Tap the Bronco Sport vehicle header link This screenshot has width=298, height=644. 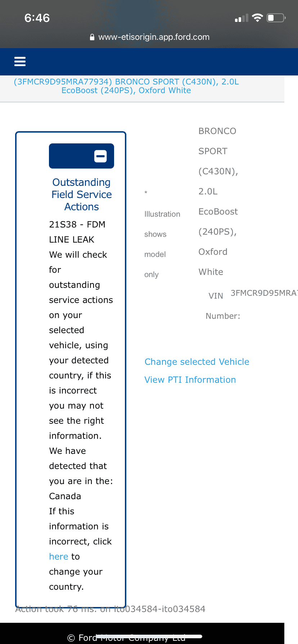tap(126, 86)
